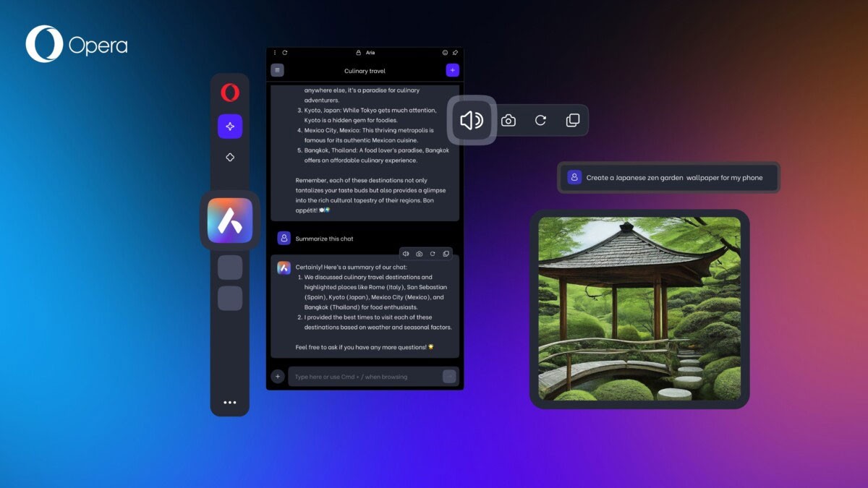Open the panel's vertical dots menu
This screenshot has width=868, height=488.
[x=275, y=53]
